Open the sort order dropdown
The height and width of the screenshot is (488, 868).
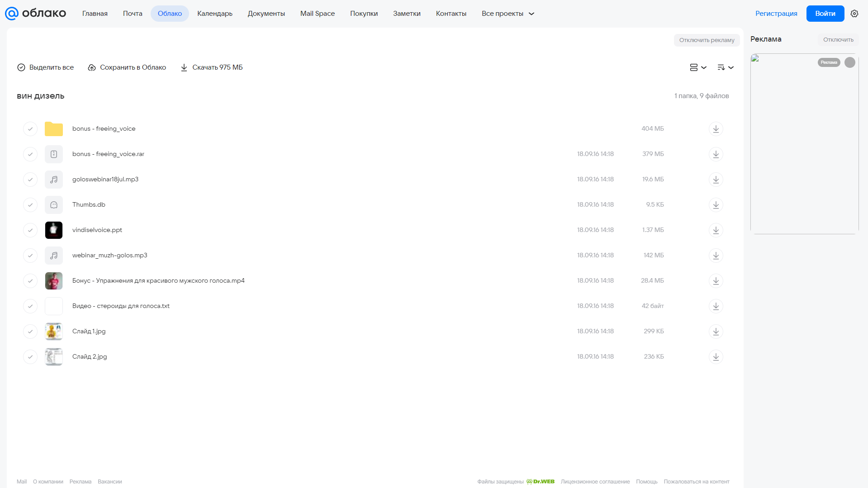(x=725, y=67)
